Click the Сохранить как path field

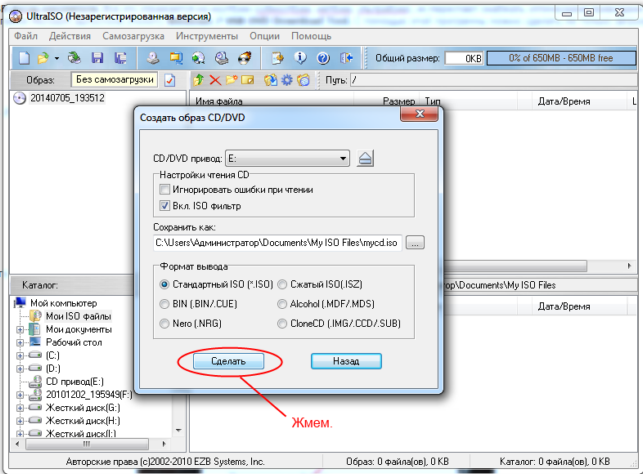coord(278,243)
